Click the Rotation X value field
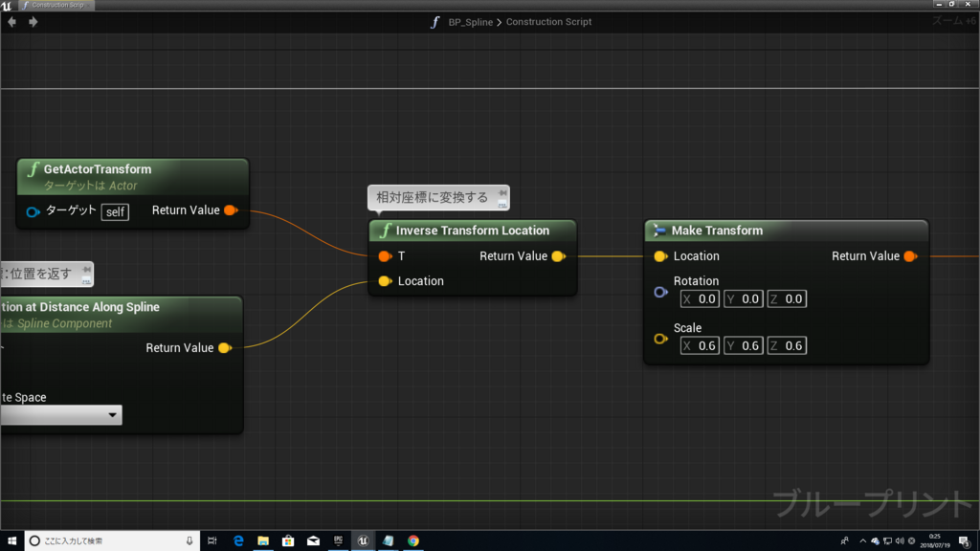 700,299
